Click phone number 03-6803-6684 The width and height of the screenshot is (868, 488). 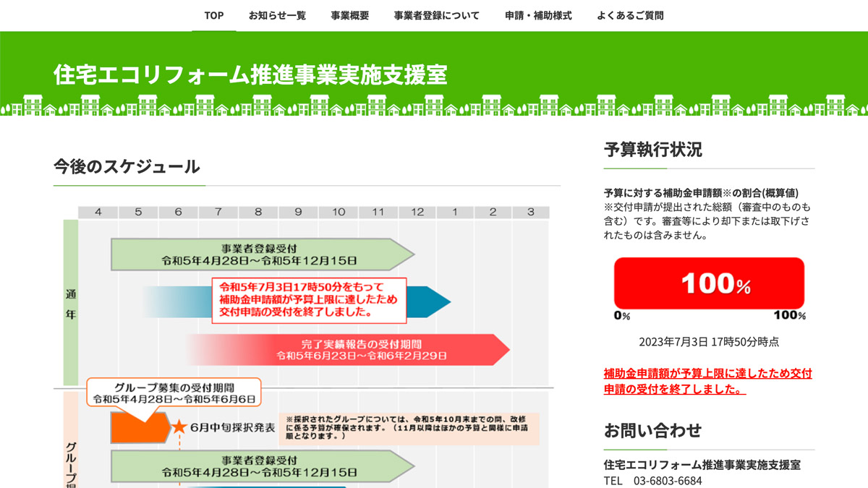click(668, 481)
